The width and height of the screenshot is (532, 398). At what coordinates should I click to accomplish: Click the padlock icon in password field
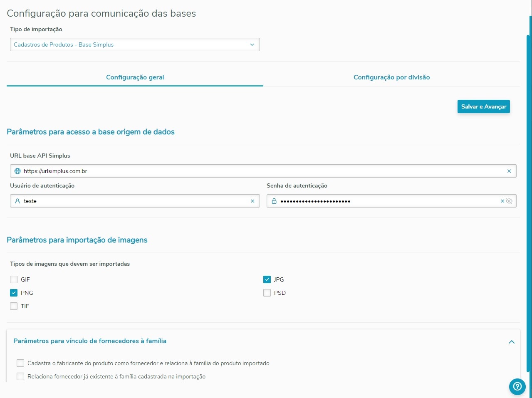click(x=274, y=201)
